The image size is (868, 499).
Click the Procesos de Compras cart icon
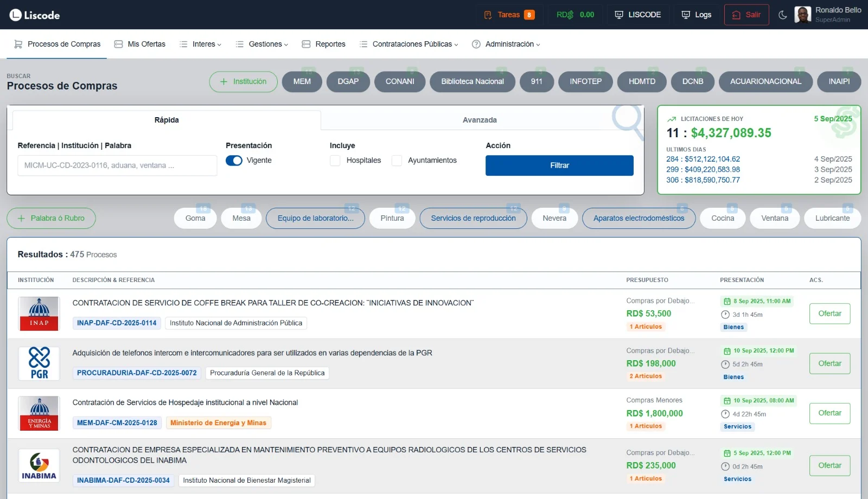click(18, 44)
